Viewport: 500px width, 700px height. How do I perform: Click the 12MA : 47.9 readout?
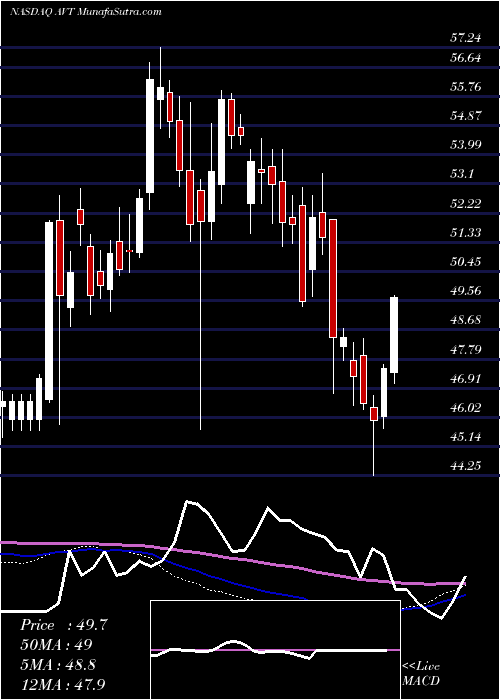pyautogui.click(x=65, y=683)
